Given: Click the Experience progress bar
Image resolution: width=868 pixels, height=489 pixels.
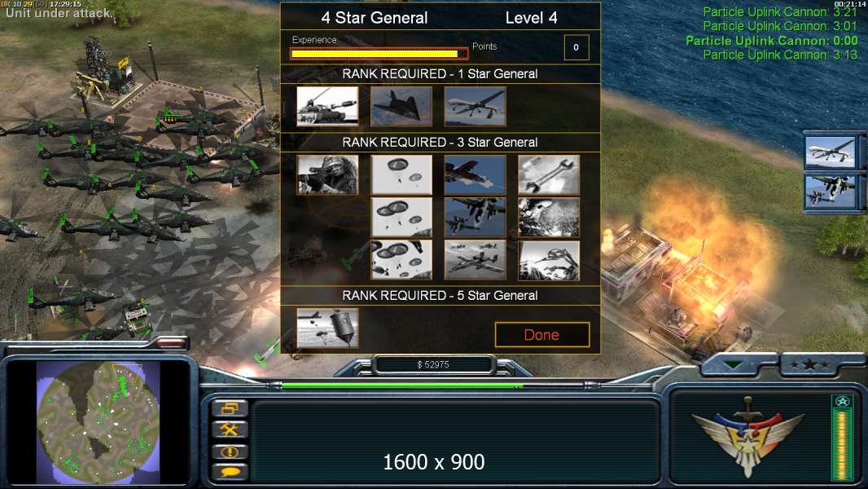Looking at the screenshot, I should pos(379,54).
